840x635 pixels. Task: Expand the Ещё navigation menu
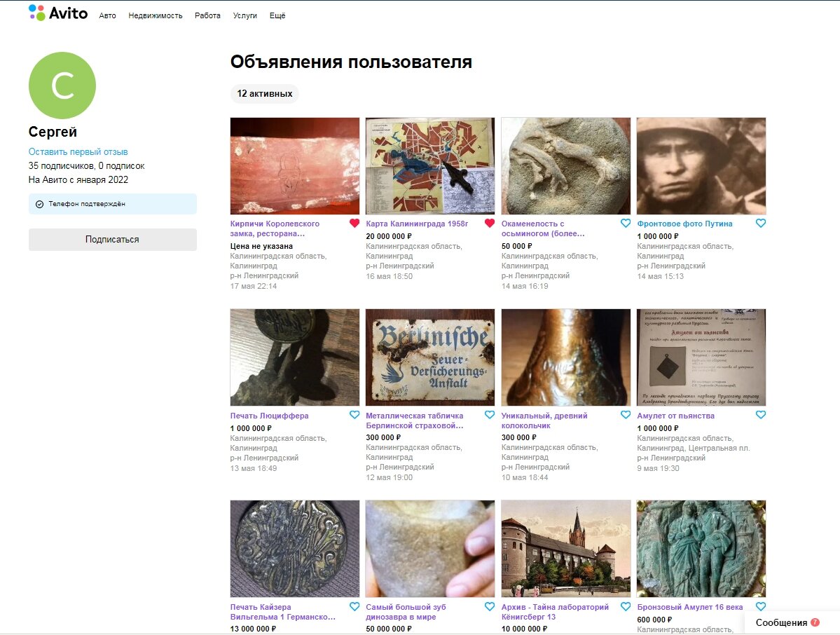278,15
